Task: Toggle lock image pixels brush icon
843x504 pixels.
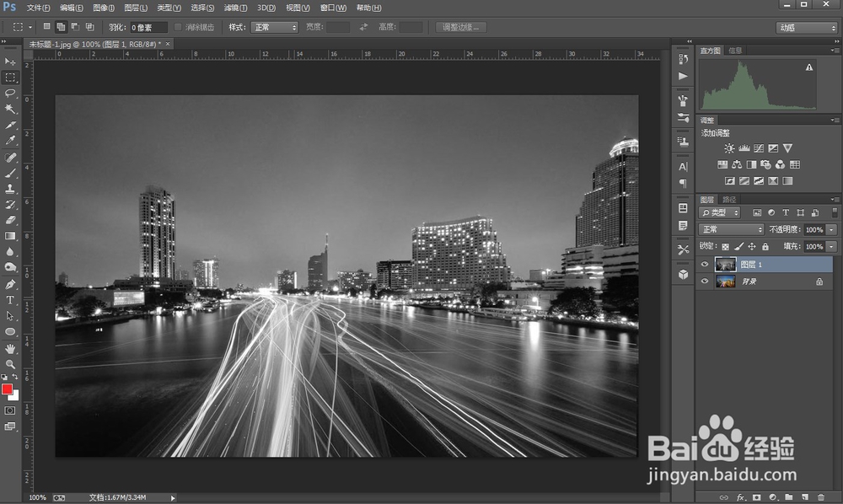Action: click(738, 247)
